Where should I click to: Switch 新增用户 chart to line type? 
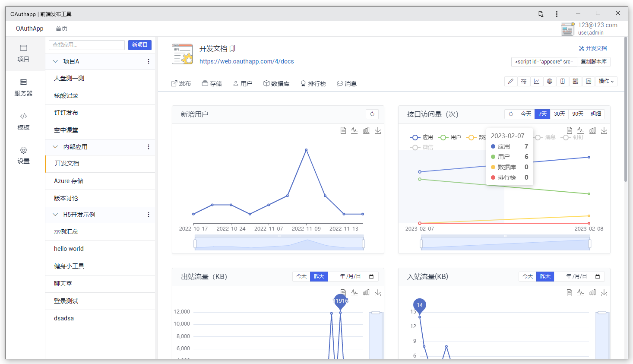pos(354,130)
